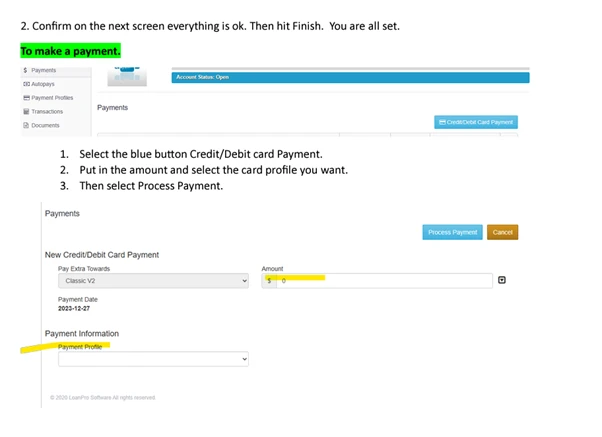Go to Payment Profiles in the sidebar

(x=51, y=98)
